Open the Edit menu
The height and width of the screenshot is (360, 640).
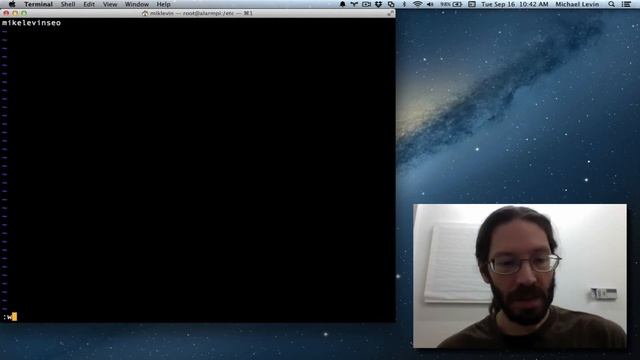89,4
